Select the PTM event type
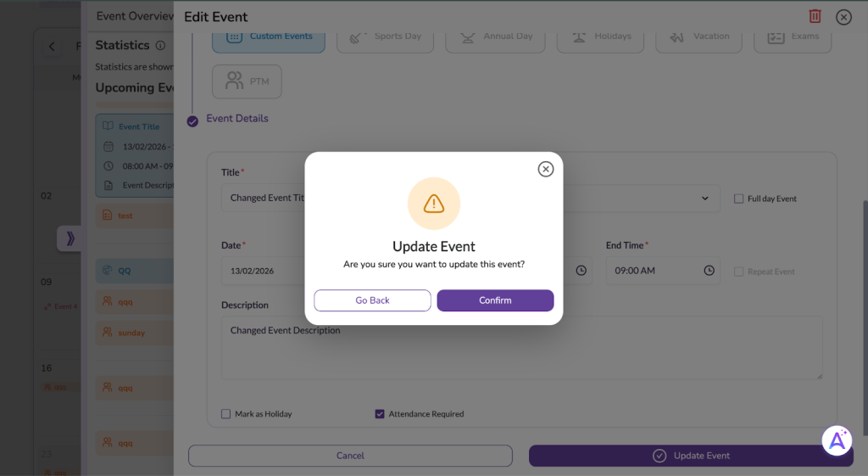 (247, 81)
